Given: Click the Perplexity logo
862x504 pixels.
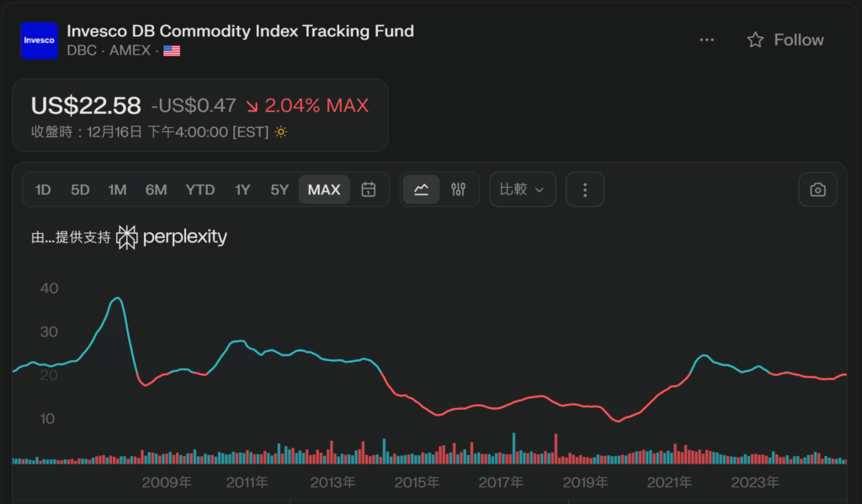Looking at the screenshot, I should pos(172,237).
